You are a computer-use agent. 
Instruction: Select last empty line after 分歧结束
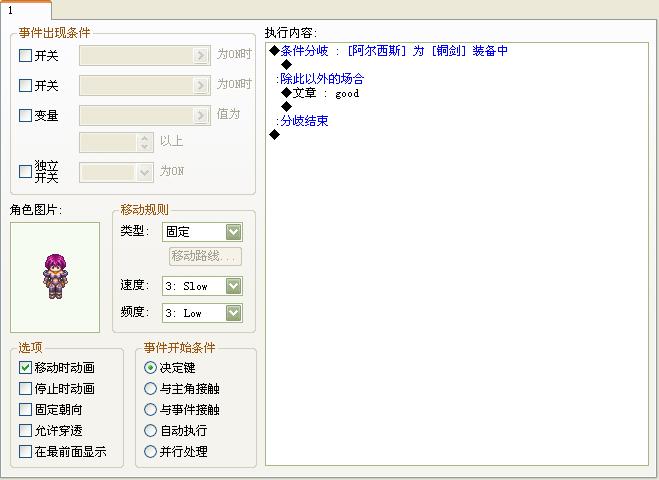click(x=274, y=135)
